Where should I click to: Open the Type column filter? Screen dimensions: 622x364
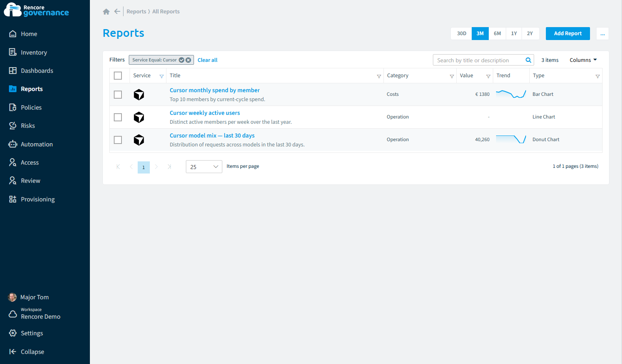(598, 76)
